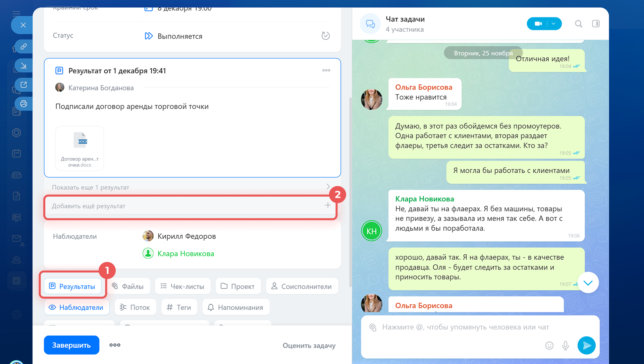Screen dimensions: 644x364
Task: Open the three-dot menu beside Завершить
Action: [x=115, y=345]
